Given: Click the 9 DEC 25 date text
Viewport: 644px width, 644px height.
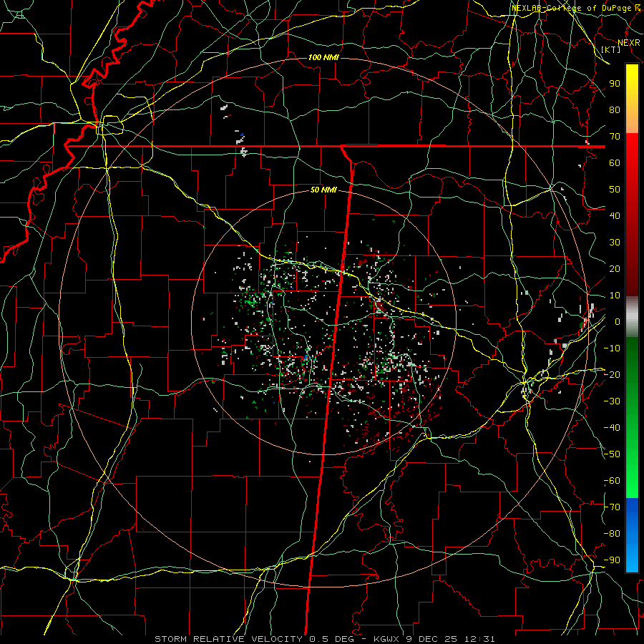Looking at the screenshot, I should pyautogui.click(x=433, y=639).
